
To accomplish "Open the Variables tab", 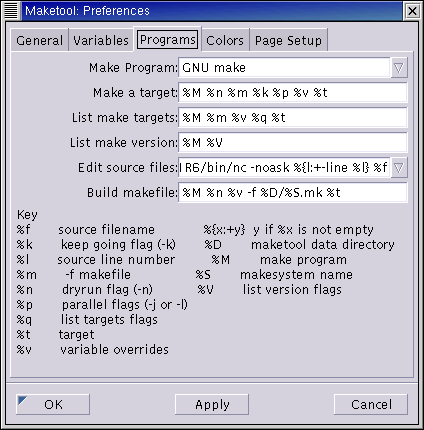I will 101,40.
